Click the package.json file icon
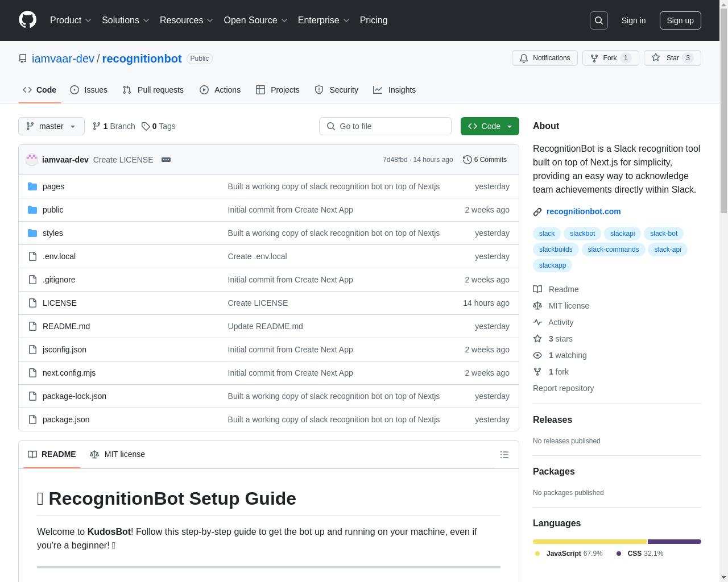The height and width of the screenshot is (582, 728). pos(32,419)
